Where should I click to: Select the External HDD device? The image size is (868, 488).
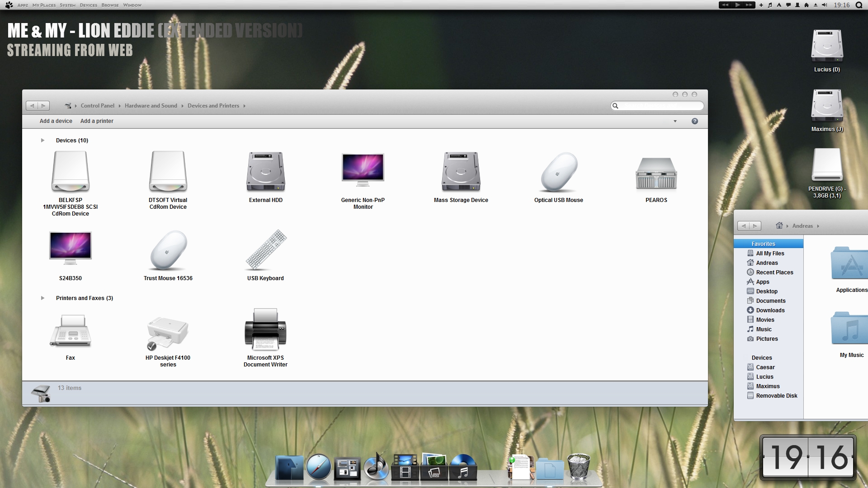point(266,172)
